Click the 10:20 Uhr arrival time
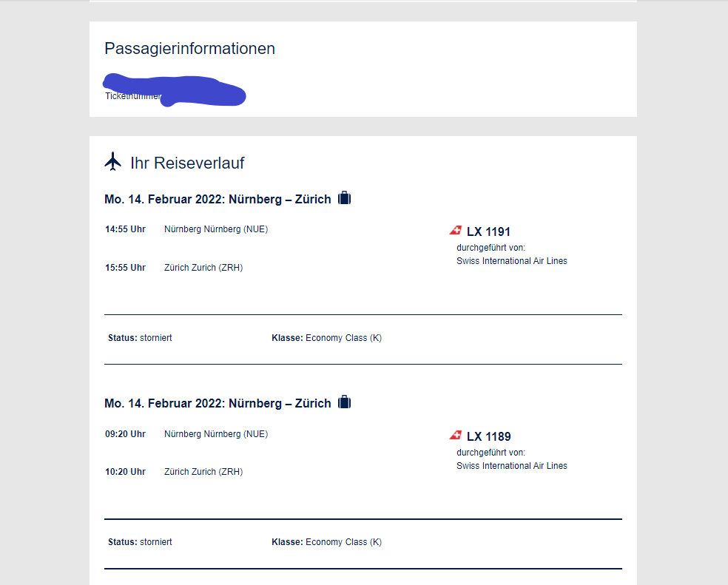The width and height of the screenshot is (728, 585). tap(125, 472)
